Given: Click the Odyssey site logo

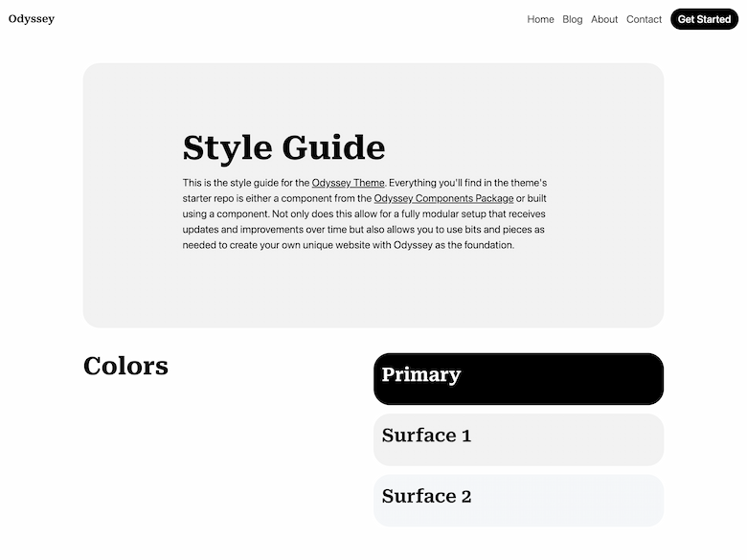Looking at the screenshot, I should tap(32, 19).
